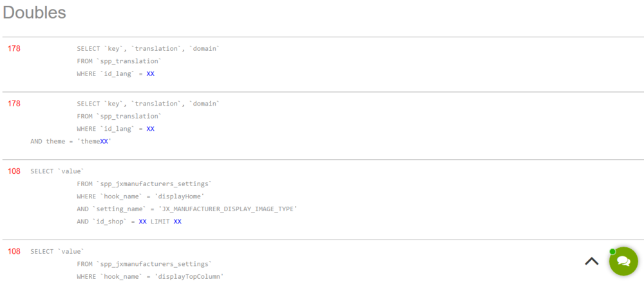644x284 pixels.
Task: Click the AND theme = 'themeXX' line
Action: click(71, 141)
